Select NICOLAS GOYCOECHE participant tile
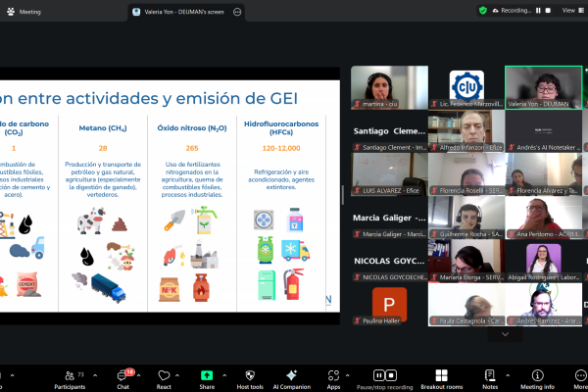 click(x=389, y=261)
